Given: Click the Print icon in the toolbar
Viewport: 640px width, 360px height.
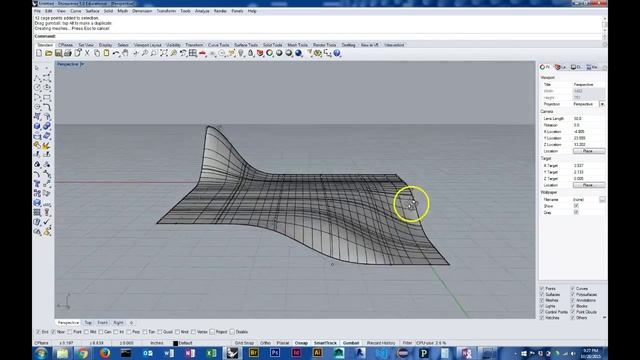Looking at the screenshot, I should pos(68,53).
